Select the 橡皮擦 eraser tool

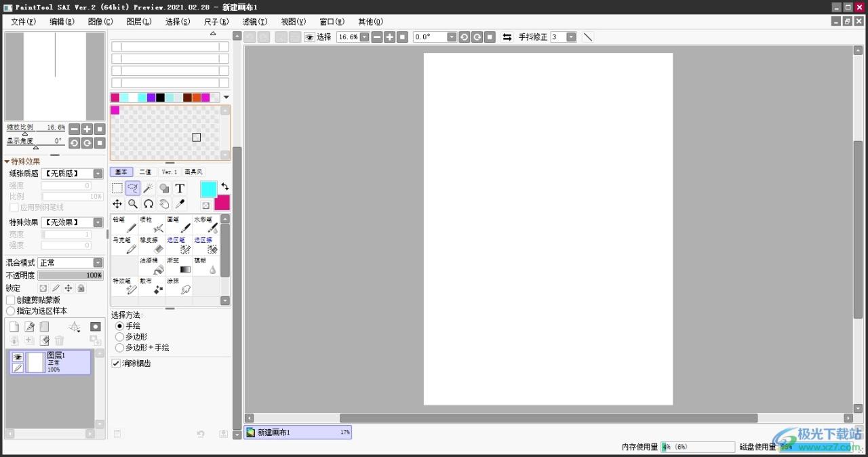tap(151, 245)
